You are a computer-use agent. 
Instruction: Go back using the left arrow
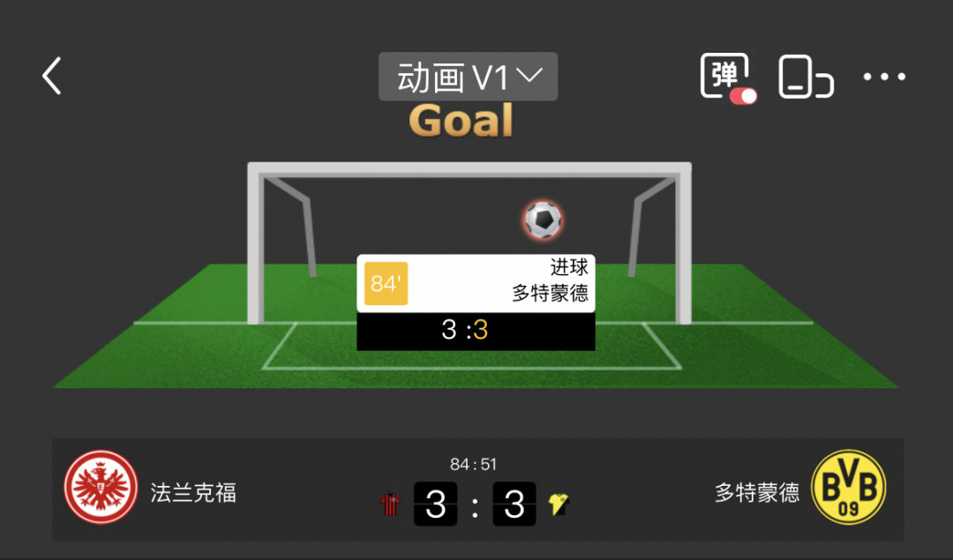click(52, 76)
